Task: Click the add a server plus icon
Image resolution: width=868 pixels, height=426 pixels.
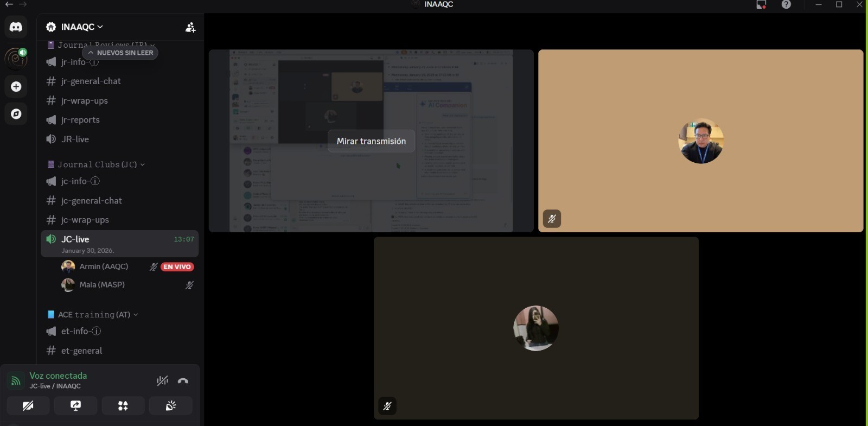Action: point(16,87)
